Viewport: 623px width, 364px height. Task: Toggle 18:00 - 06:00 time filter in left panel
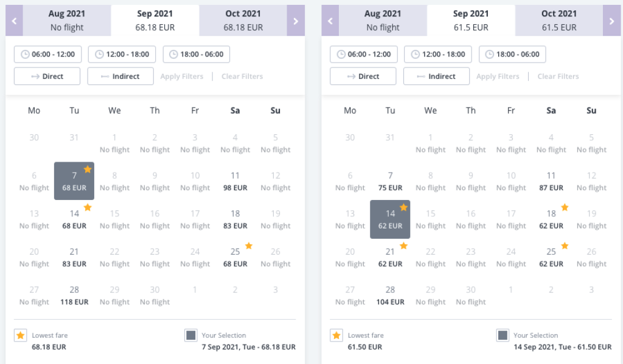coord(197,54)
